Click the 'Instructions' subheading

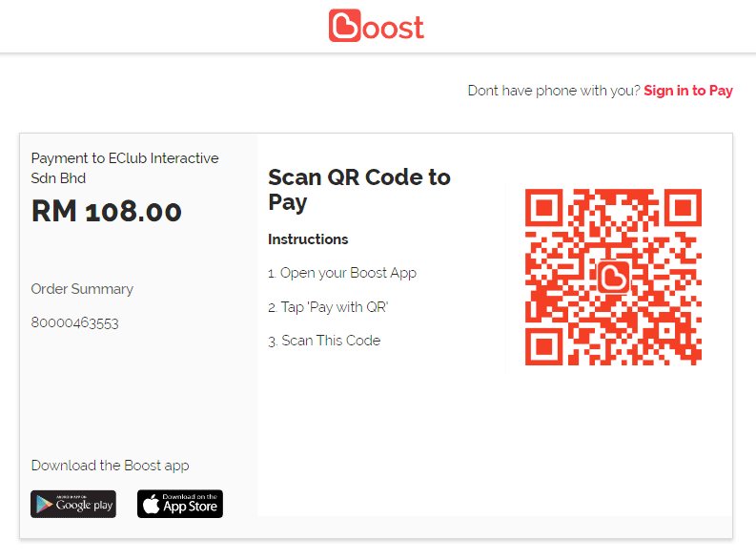pos(308,239)
